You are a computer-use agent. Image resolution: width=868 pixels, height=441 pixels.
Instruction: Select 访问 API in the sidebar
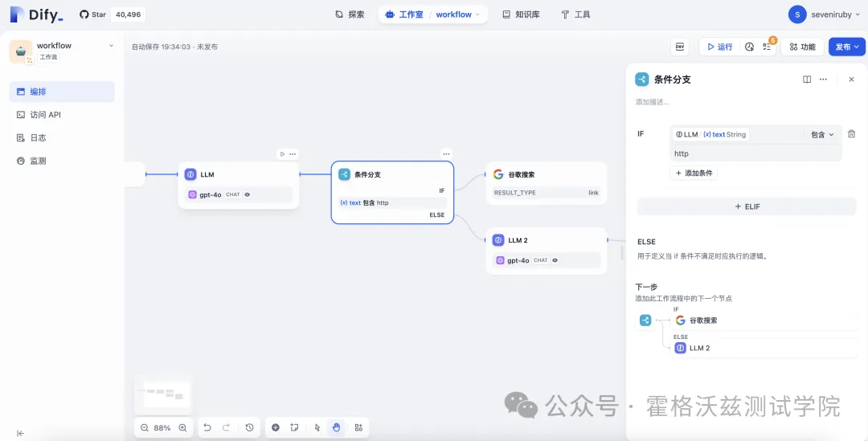62,115
